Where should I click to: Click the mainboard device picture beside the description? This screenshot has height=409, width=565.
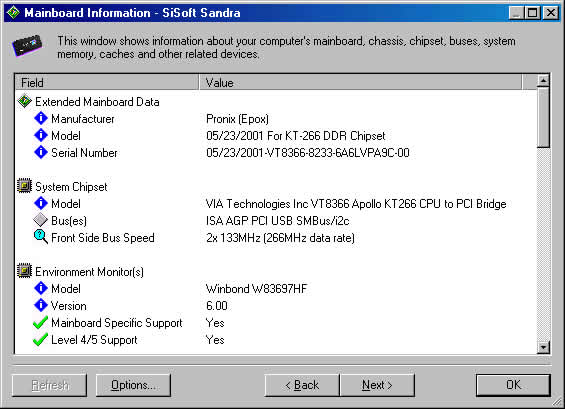[27, 45]
